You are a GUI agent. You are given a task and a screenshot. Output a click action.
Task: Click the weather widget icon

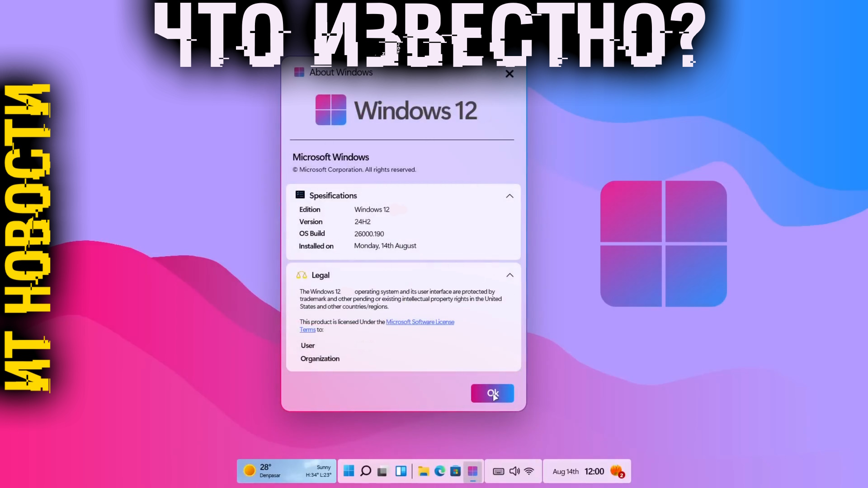249,471
